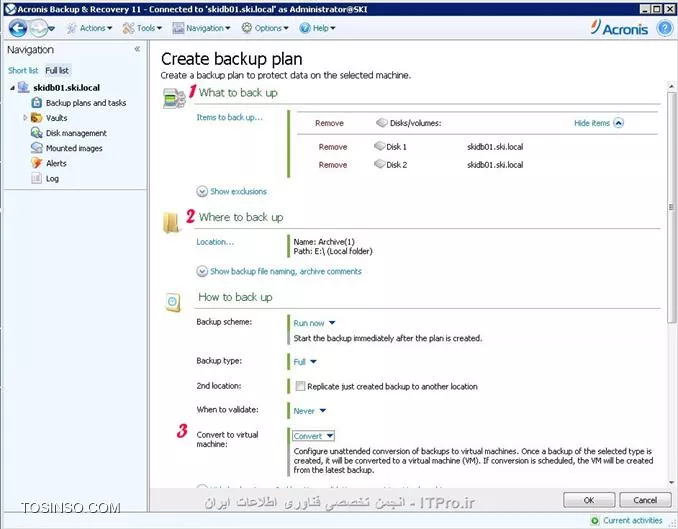The image size is (678, 529).
Task: Expand the Vaults tree node
Action: [25, 117]
